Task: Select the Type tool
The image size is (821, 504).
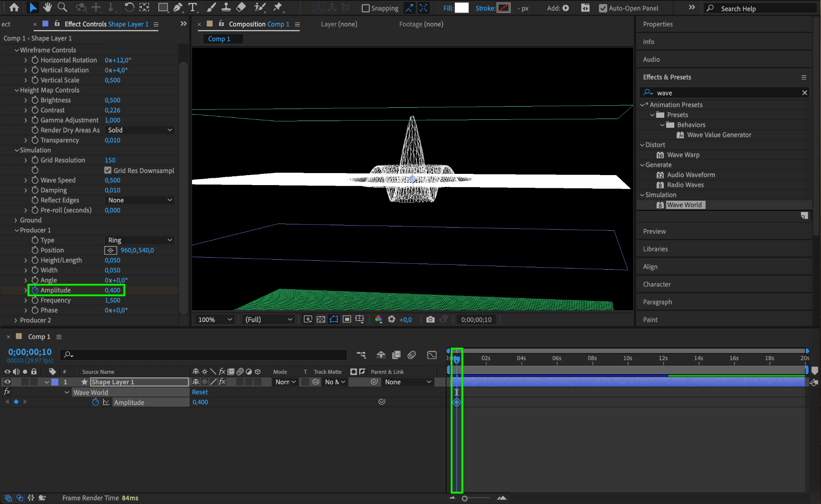Action: [192, 7]
